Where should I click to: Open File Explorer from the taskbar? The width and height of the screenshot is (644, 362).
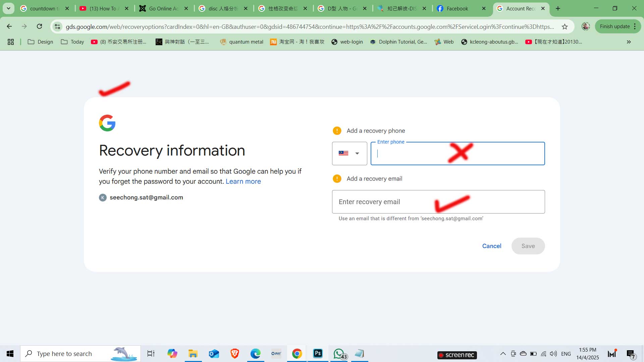(x=193, y=354)
